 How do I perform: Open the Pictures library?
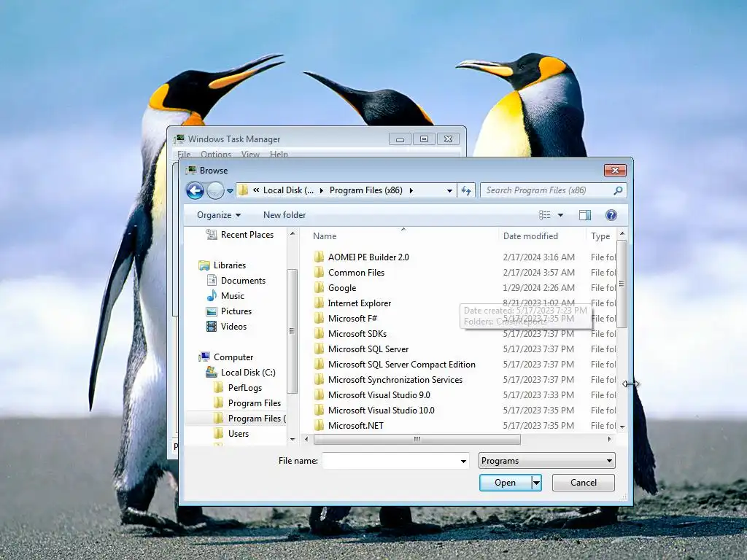click(x=229, y=311)
